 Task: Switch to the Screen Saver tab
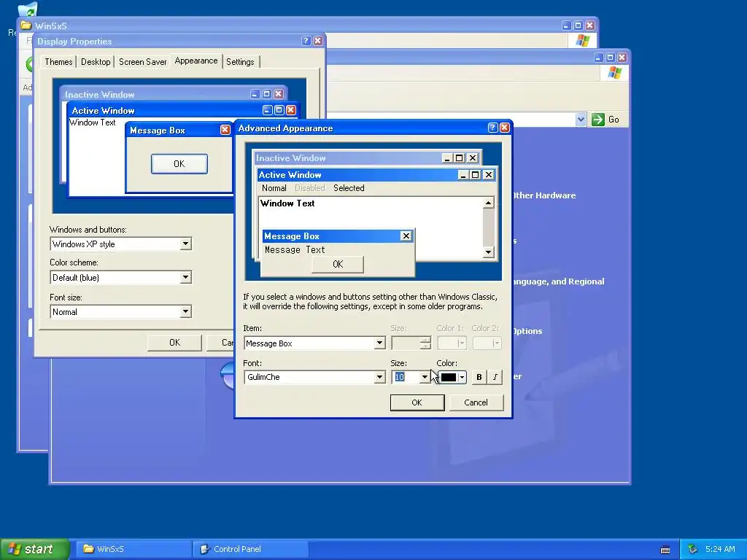click(142, 62)
